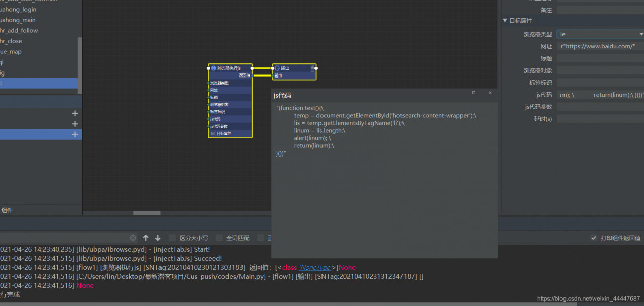
Task: Click the js代码 port on the js node
Action: click(208, 119)
